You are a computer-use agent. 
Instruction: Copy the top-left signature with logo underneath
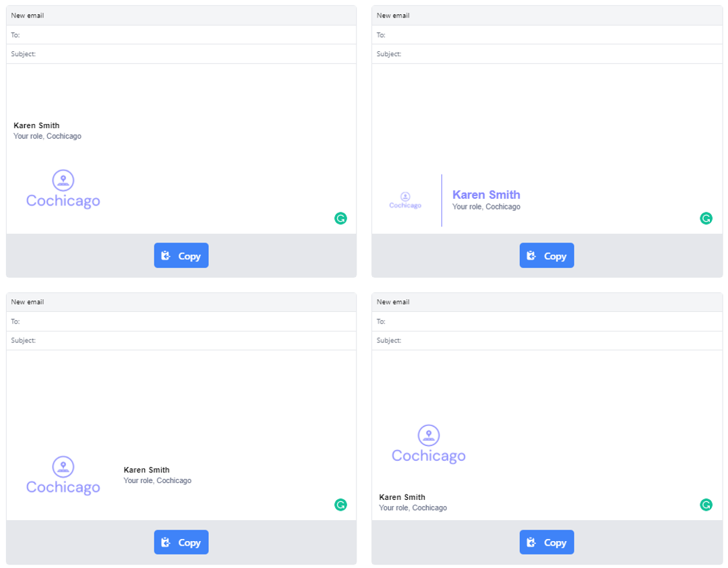pos(181,256)
